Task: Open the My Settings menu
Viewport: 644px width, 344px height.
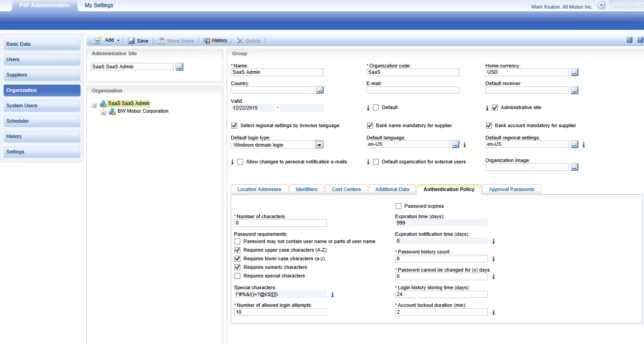Action: coord(99,5)
